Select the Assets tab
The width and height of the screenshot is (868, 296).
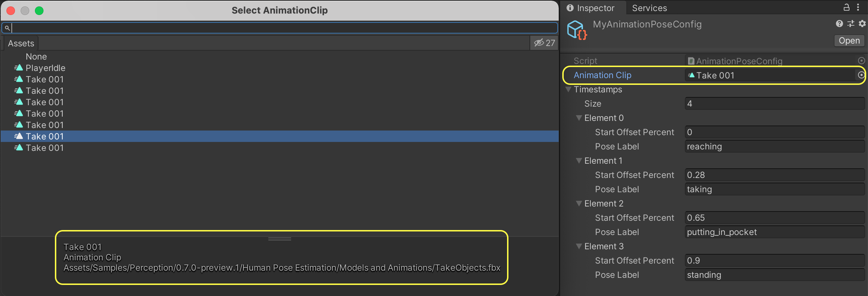coord(21,43)
